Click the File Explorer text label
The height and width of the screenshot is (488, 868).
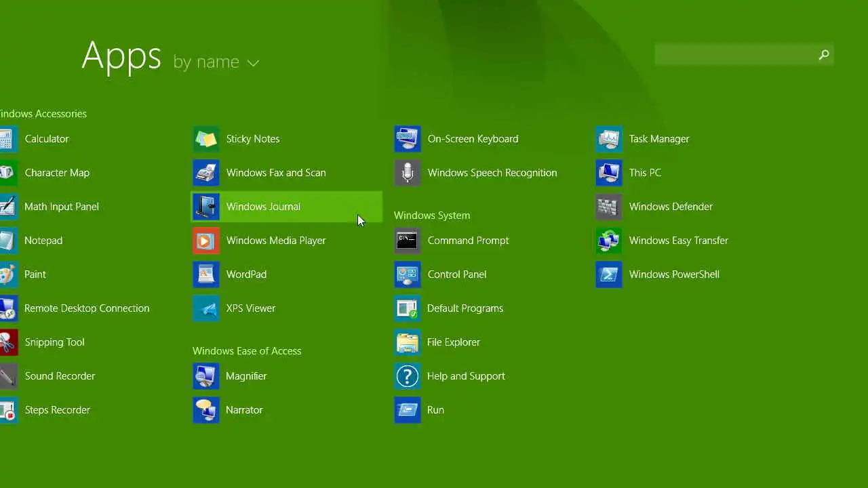[x=454, y=342]
